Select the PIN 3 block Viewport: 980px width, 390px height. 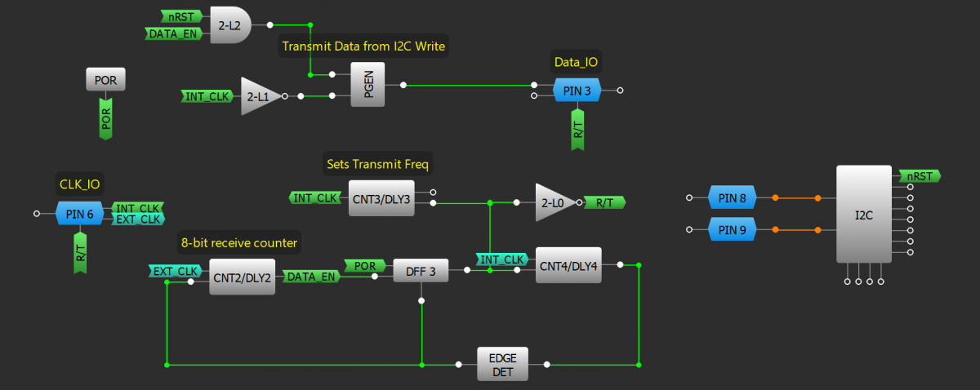click(577, 91)
